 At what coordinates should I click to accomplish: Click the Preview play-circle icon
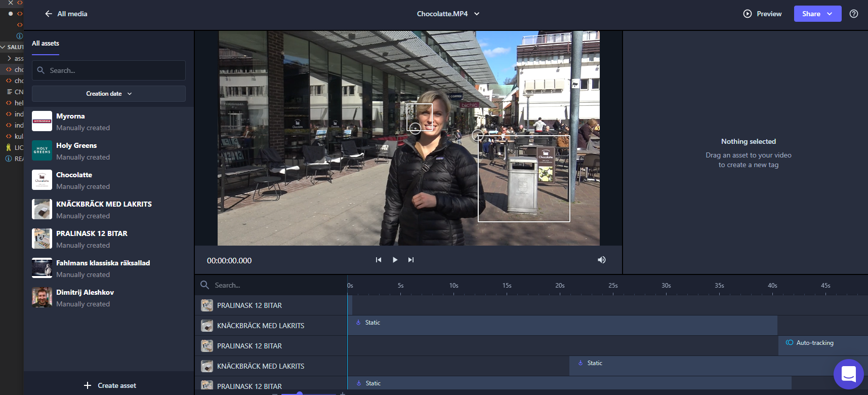(748, 14)
